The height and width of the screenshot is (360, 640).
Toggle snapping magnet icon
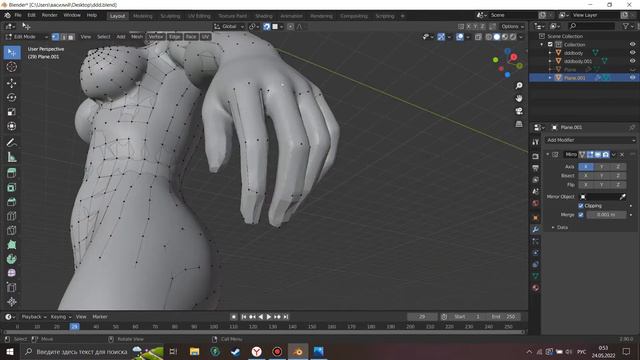click(x=267, y=27)
